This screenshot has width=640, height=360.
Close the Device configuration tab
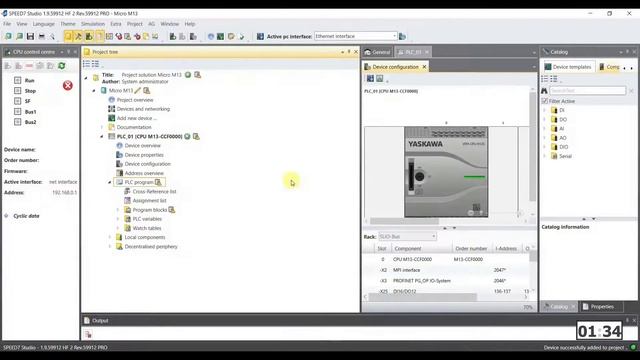(424, 67)
